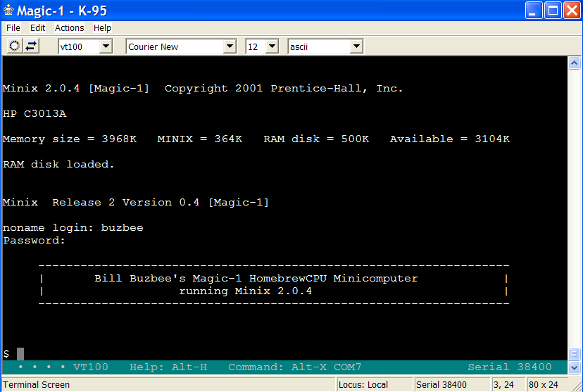Click the scrollbar up arrow
This screenshot has width=583, height=392.
click(574, 63)
